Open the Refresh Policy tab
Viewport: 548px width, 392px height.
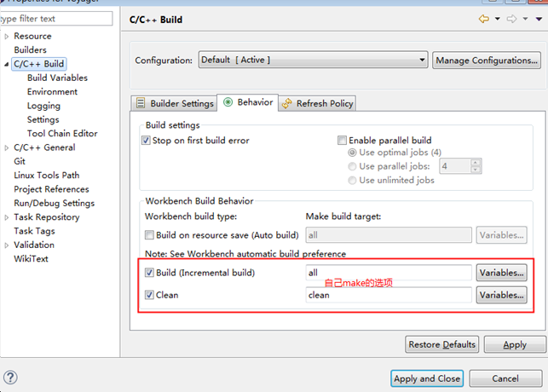pos(317,103)
